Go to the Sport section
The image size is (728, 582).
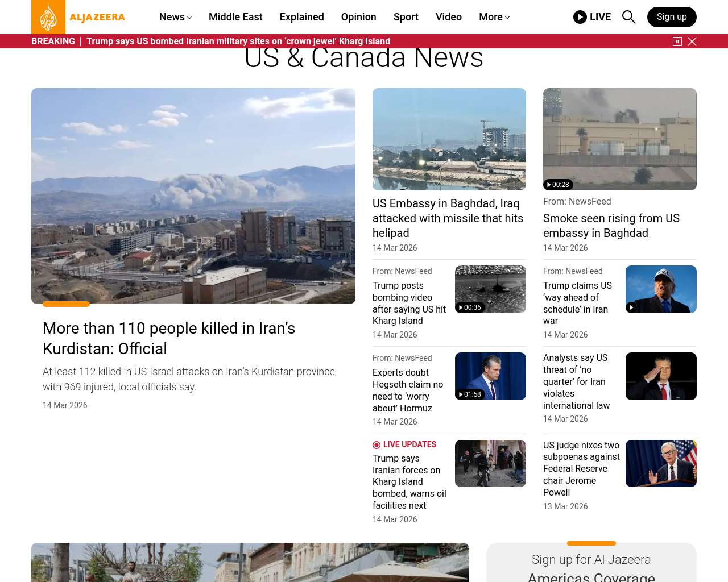[x=406, y=17]
